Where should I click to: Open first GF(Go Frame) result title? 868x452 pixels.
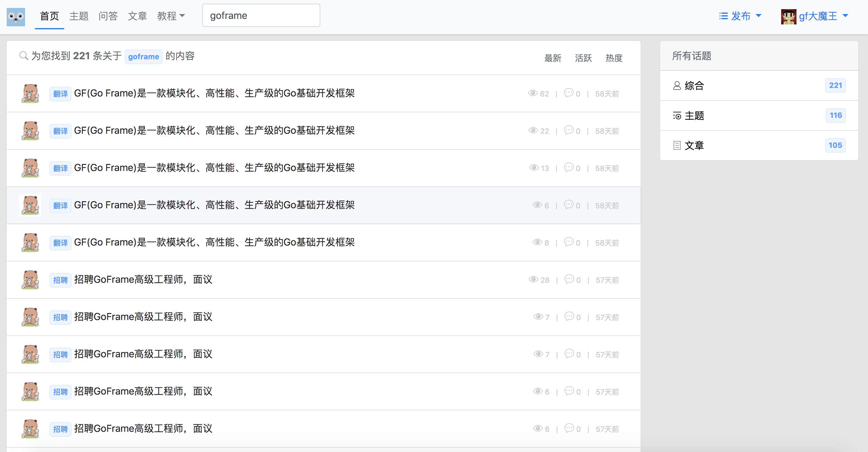(214, 93)
